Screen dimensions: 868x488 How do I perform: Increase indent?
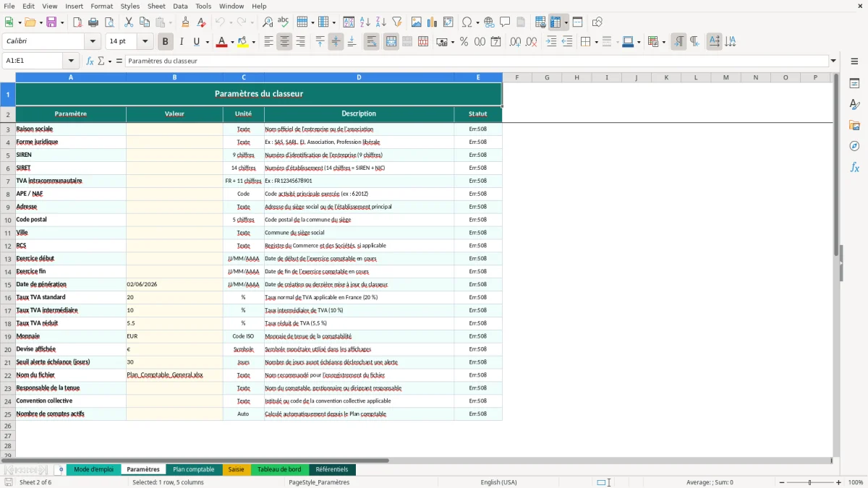point(551,42)
